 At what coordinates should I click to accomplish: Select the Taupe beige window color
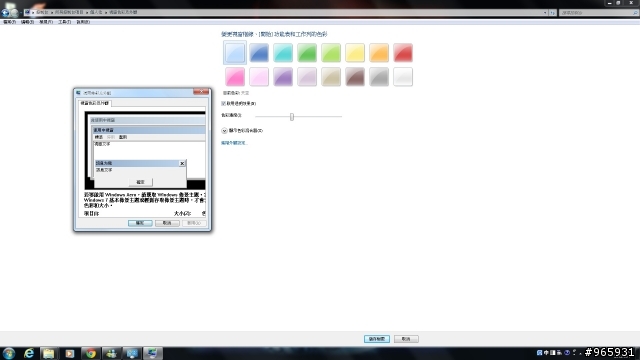tap(331, 77)
